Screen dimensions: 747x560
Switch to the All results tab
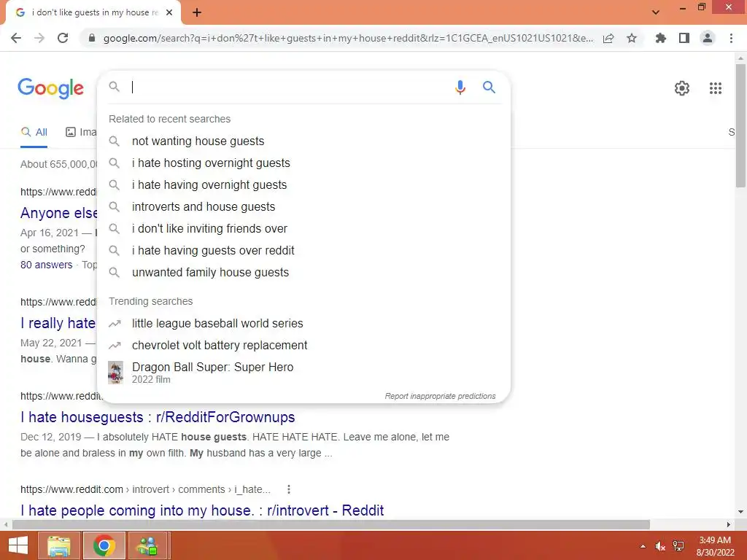pos(34,133)
